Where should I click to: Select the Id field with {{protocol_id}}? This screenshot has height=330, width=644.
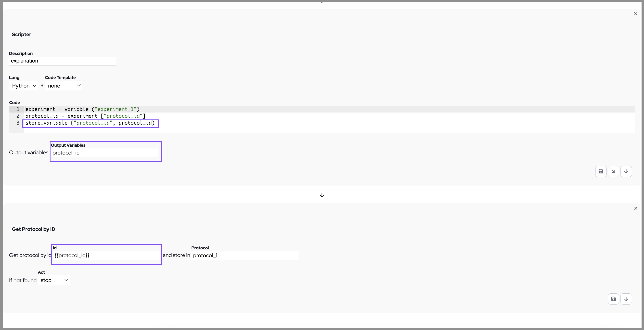pyautogui.click(x=106, y=256)
